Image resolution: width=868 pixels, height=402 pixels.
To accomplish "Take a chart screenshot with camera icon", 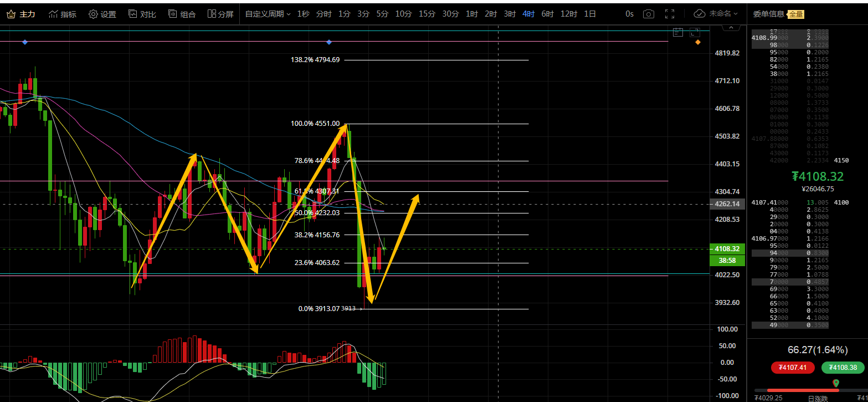I will [648, 14].
